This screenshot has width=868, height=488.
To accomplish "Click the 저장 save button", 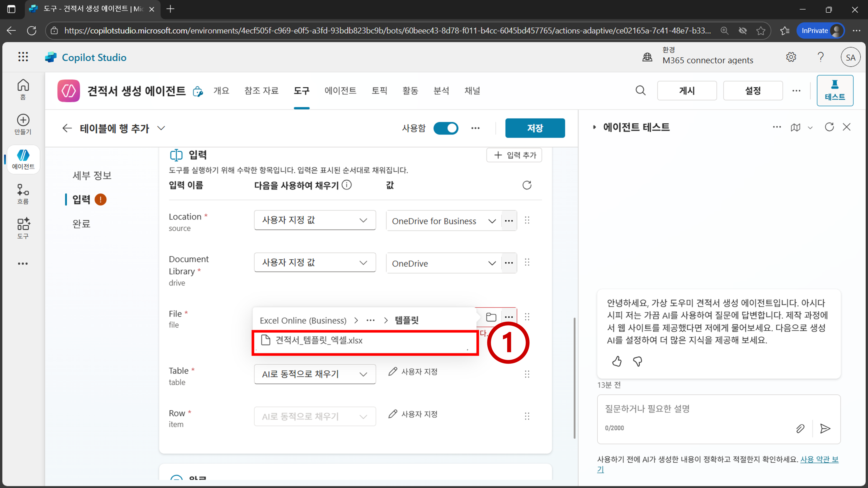I will tap(535, 128).
